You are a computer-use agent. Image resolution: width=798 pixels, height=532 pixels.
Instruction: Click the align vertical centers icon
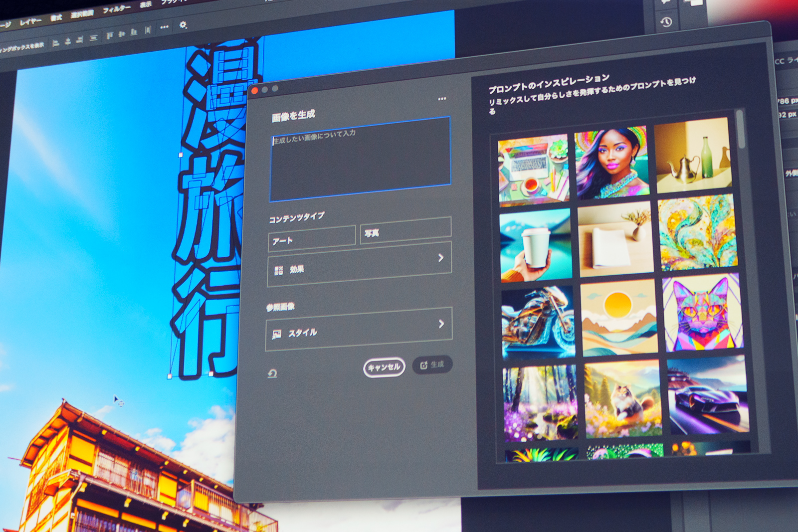122,33
